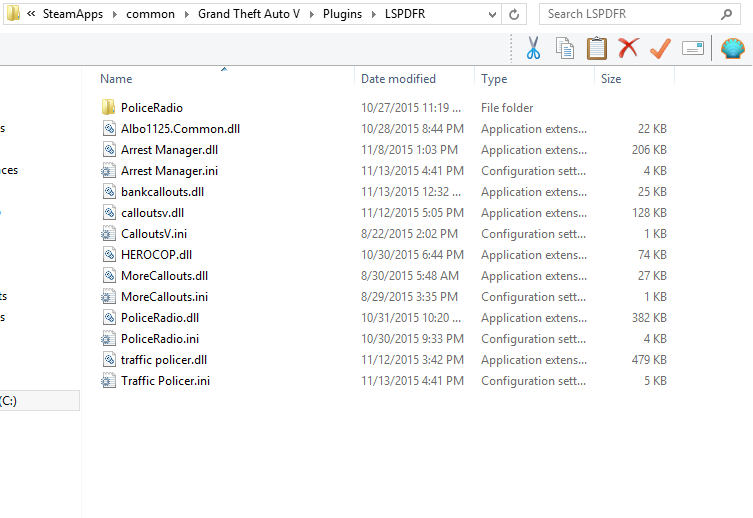Click the traffic policer.dll file name
753x518 pixels.
164,360
